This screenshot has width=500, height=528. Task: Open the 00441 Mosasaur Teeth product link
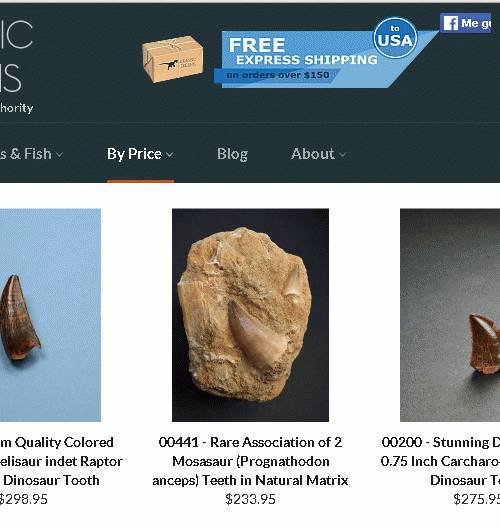250,461
